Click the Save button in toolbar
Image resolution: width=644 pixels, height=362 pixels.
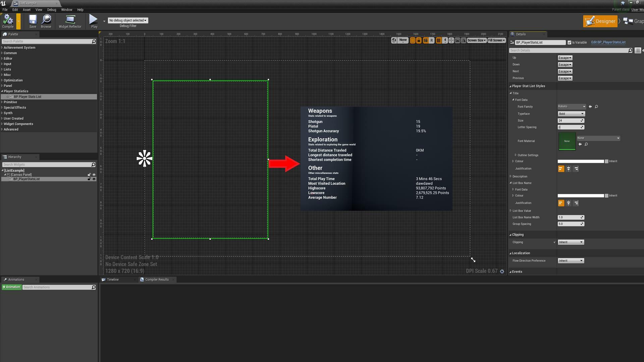pyautogui.click(x=32, y=21)
